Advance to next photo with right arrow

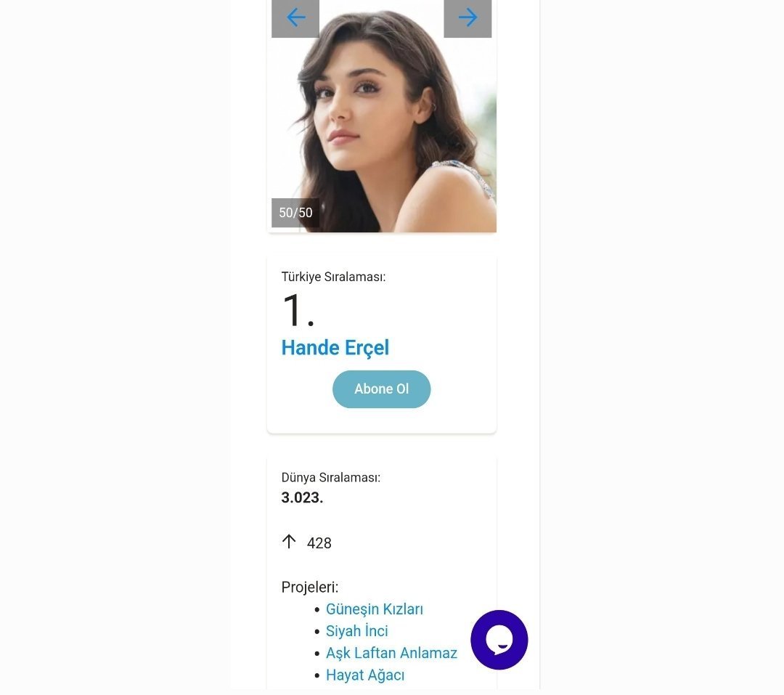(467, 18)
